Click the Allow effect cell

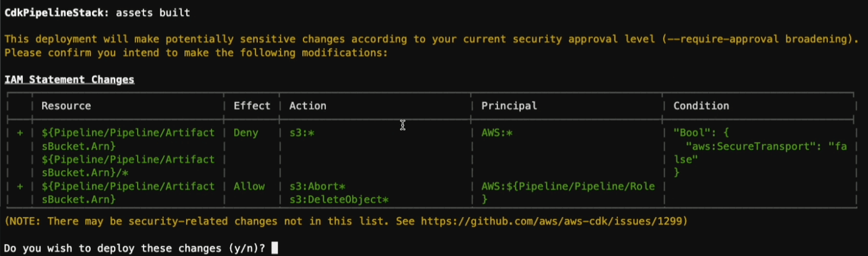(x=249, y=186)
